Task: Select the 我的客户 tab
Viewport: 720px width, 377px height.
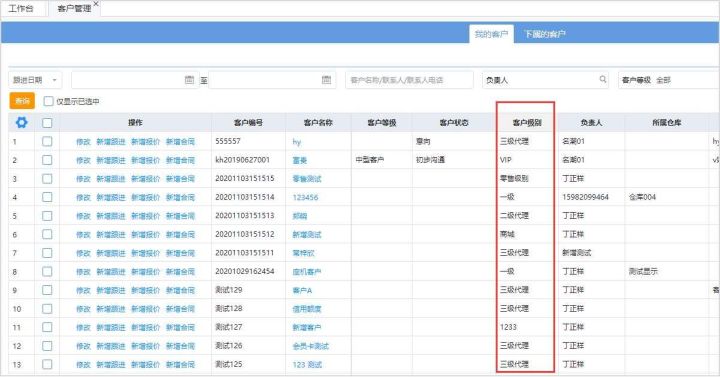Action: pyautogui.click(x=491, y=34)
